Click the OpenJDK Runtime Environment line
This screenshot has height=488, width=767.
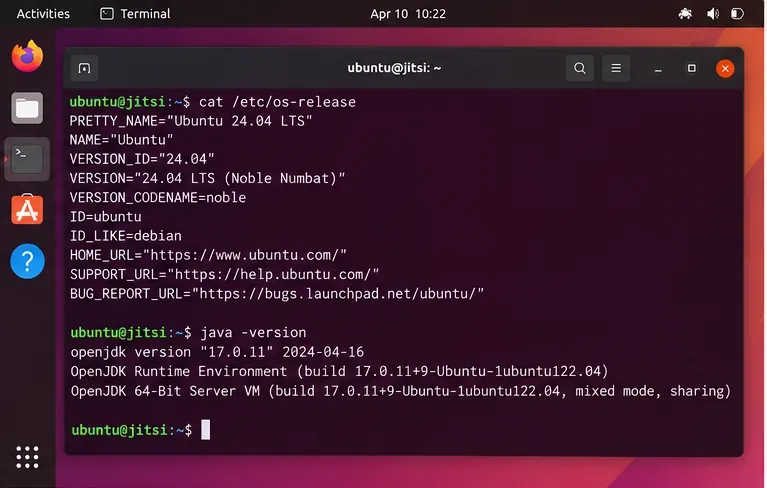tap(339, 371)
